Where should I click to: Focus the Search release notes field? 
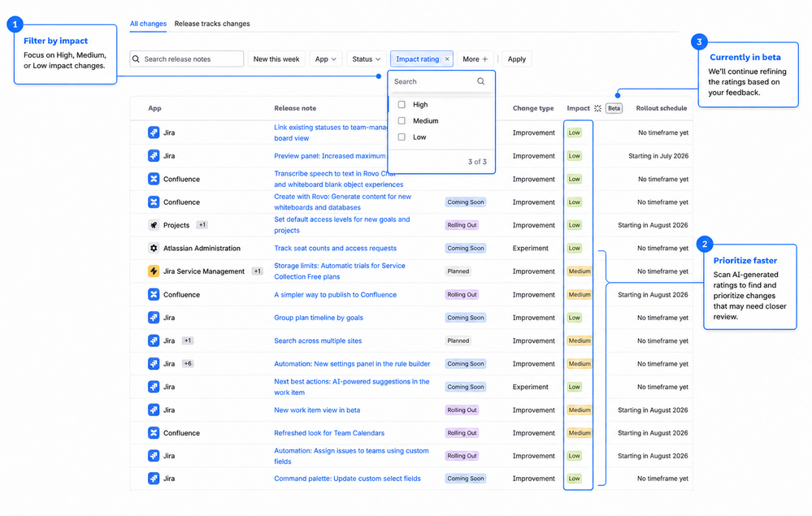coord(186,59)
